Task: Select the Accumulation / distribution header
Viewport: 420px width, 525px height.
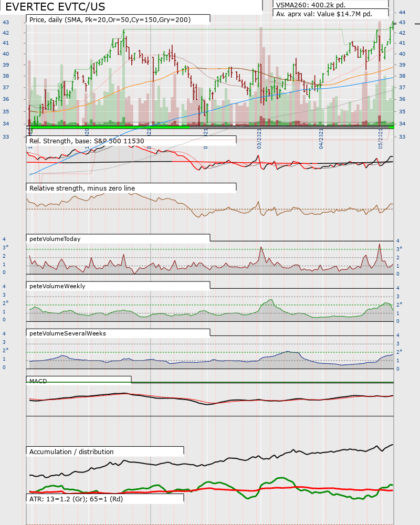Action: coord(71,451)
